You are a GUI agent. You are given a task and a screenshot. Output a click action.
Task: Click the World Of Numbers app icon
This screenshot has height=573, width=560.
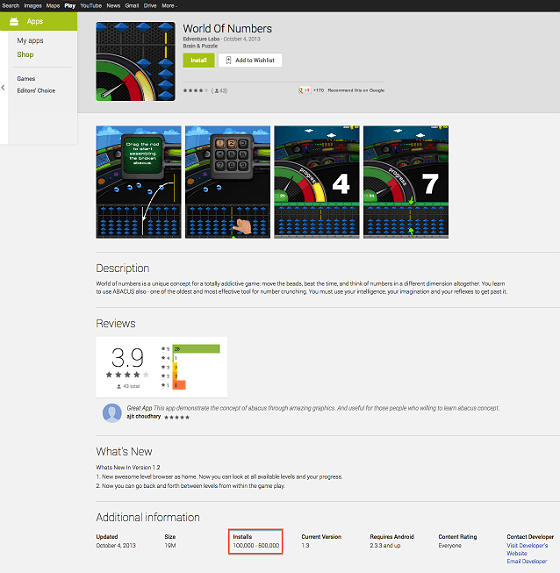point(136,61)
